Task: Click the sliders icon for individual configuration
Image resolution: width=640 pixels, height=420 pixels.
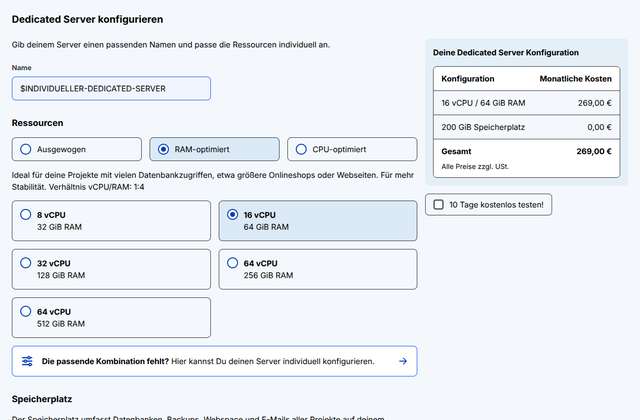Action: click(27, 361)
